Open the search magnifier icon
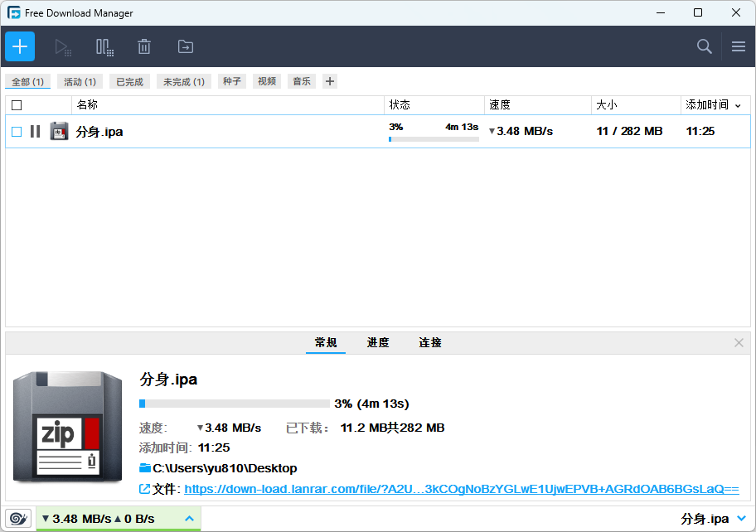This screenshot has height=532, width=756. click(x=704, y=47)
